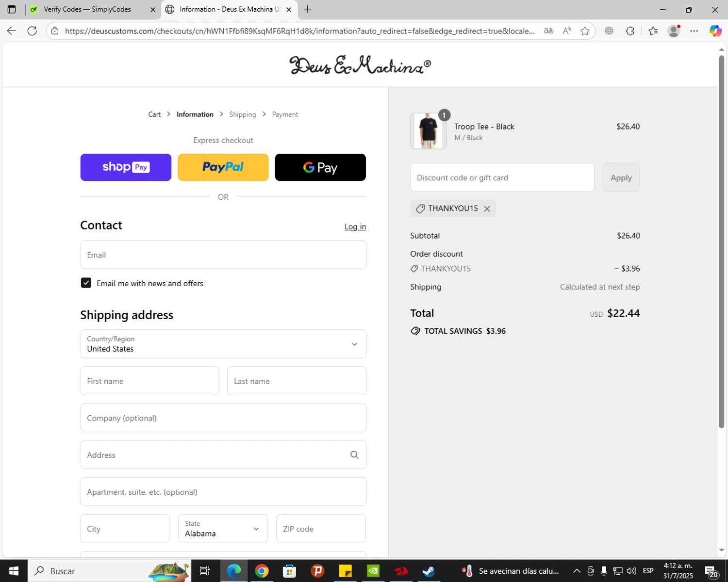The height and width of the screenshot is (582, 728).
Task: Click Discount code or gift card field
Action: 502,178
